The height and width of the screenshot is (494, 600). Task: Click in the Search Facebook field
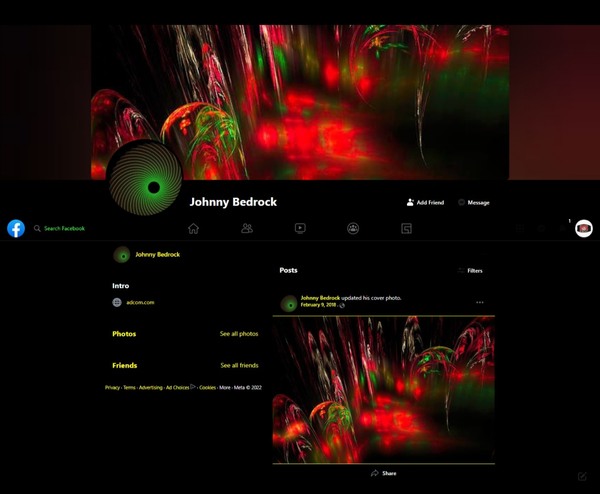point(65,229)
